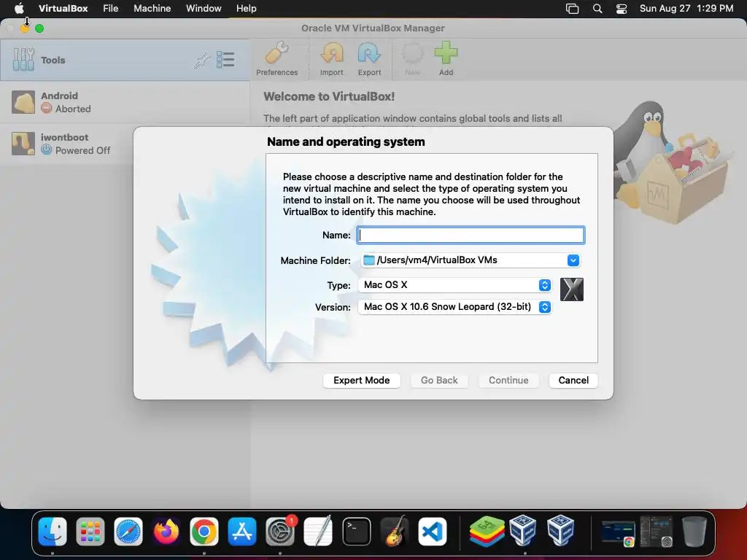Click the Go Back button
The image size is (747, 560).
coord(439,381)
